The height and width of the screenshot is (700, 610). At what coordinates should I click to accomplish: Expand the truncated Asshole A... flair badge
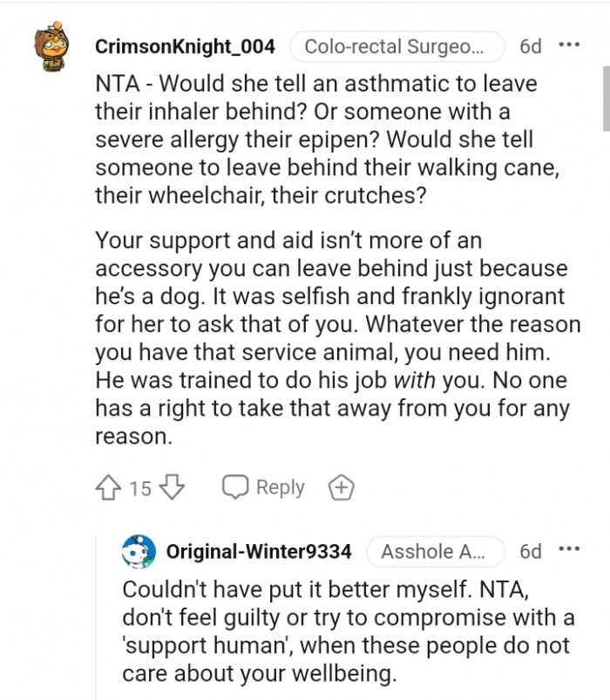click(436, 551)
